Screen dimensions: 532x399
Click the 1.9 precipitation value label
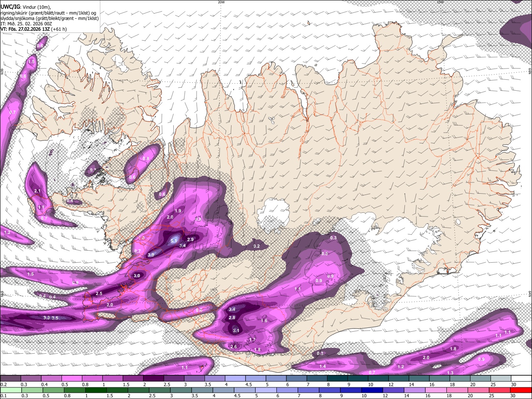pyautogui.click(x=178, y=211)
